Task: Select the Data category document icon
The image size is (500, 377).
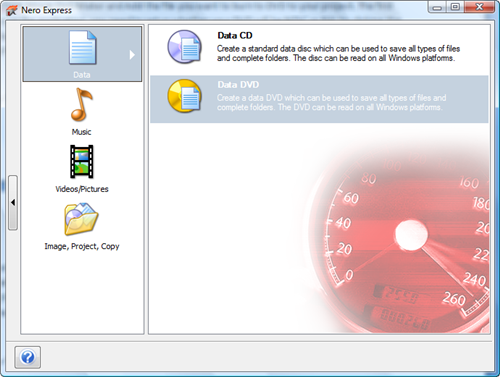Action: coord(83,47)
